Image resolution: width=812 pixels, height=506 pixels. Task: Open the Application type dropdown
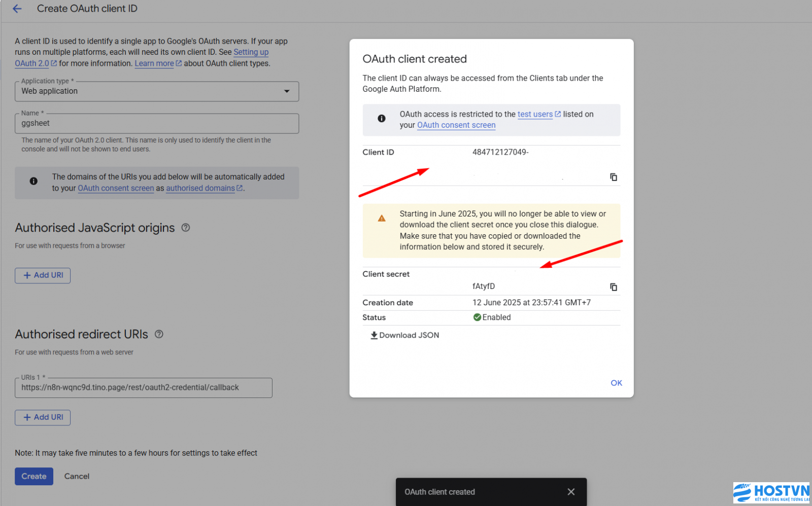(x=157, y=91)
